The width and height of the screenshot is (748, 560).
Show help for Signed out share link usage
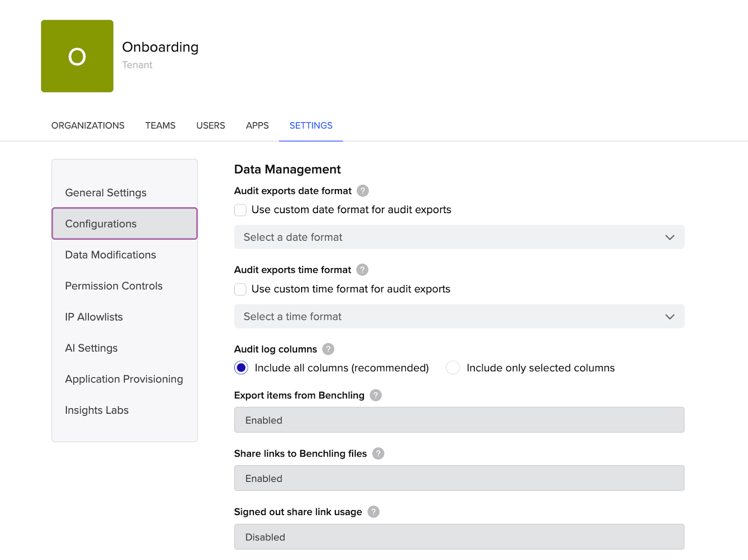point(374,512)
